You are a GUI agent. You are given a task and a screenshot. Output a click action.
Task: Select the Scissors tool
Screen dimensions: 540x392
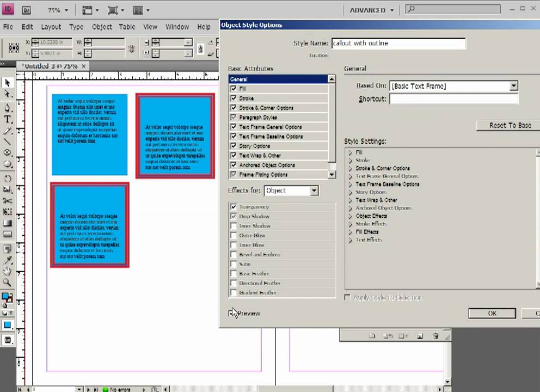point(8,200)
